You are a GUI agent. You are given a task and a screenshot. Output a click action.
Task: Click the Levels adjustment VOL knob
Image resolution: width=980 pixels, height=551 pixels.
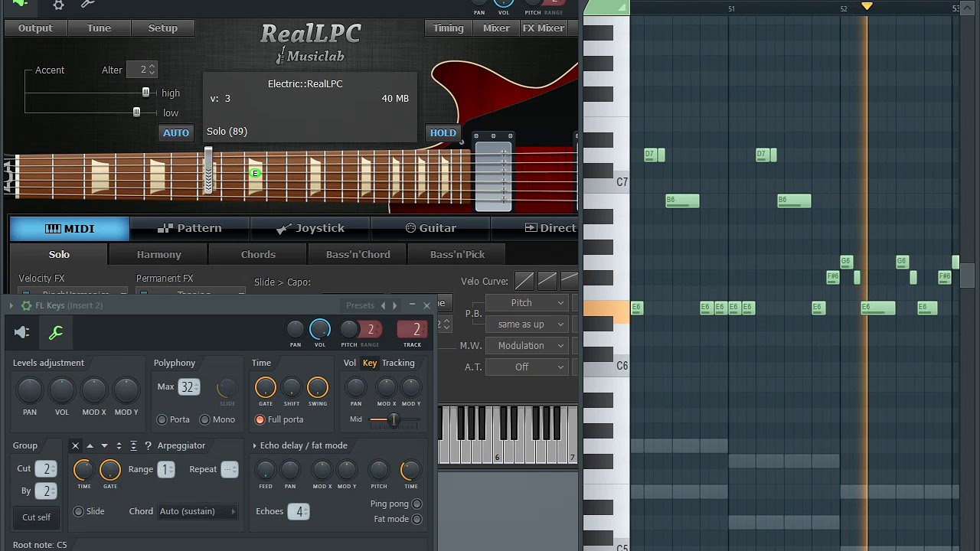[62, 391]
